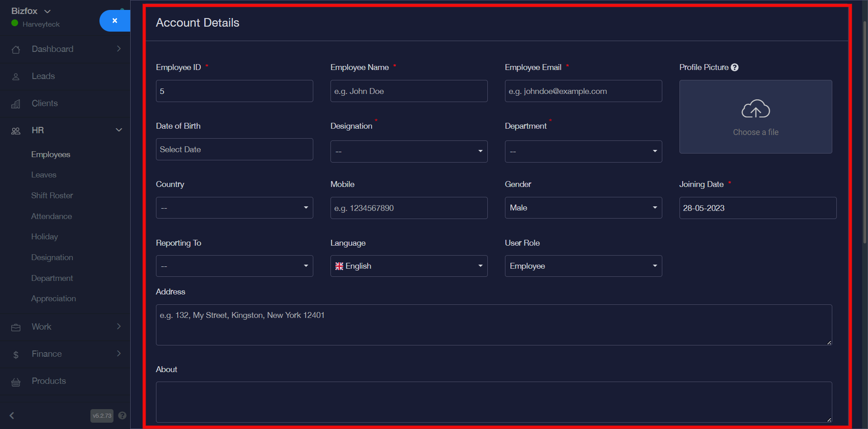Click the cloud upload icon
This screenshot has width=868, height=429.
tap(755, 109)
